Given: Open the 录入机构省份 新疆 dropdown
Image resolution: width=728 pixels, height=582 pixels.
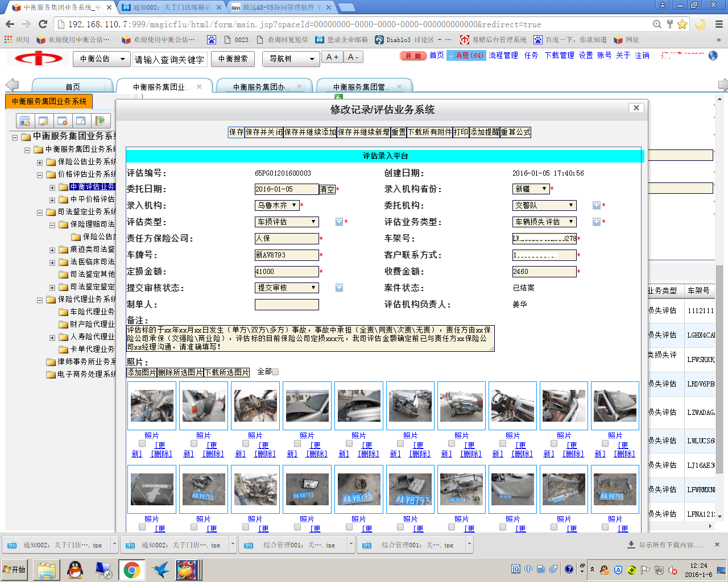Looking at the screenshot, I should [531, 189].
